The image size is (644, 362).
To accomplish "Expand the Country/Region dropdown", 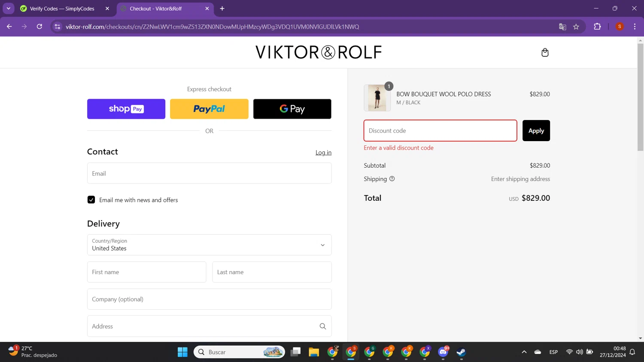I will pos(210,245).
